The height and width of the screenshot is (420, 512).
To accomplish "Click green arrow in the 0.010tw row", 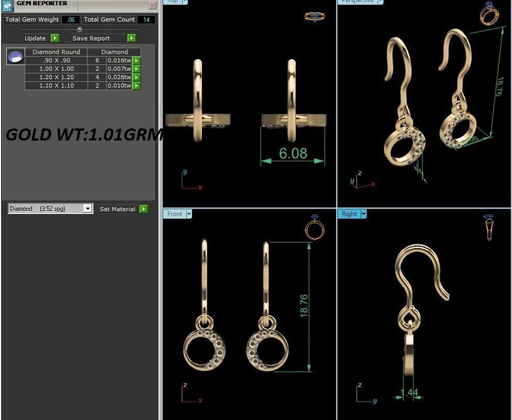I will [136, 86].
